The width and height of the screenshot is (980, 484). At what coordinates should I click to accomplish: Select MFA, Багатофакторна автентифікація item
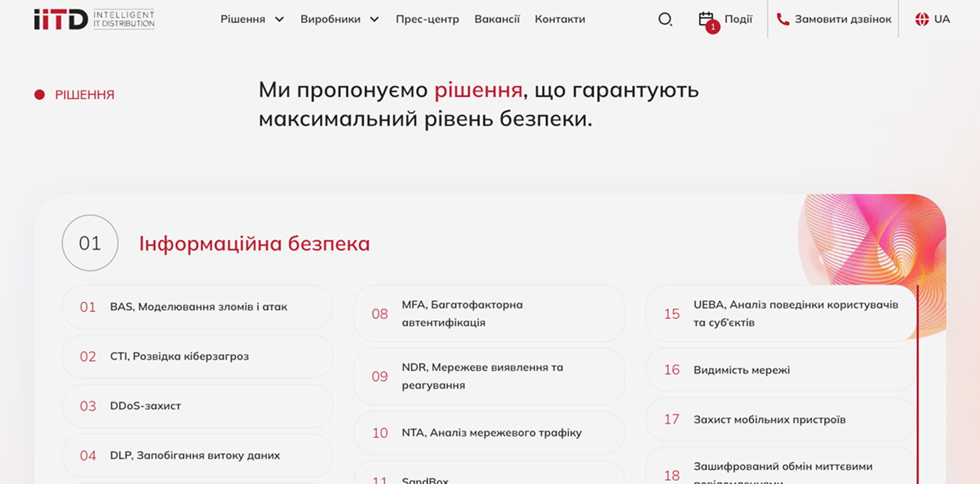pos(489,314)
